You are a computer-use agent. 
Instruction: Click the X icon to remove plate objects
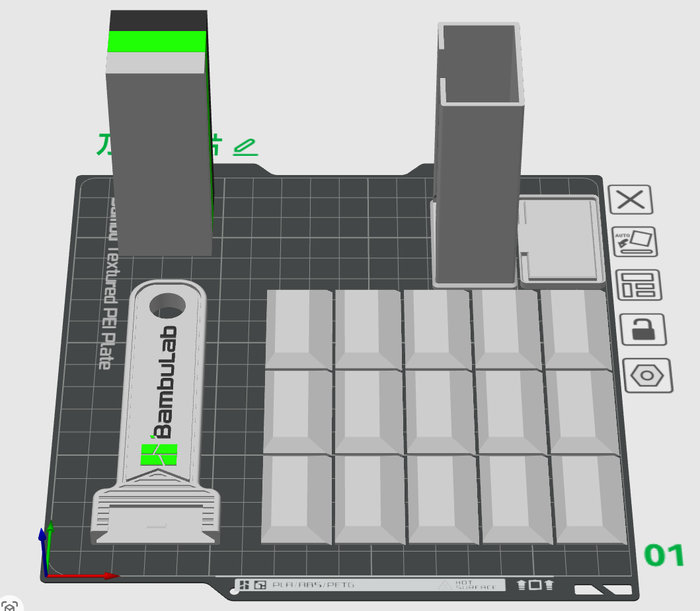pyautogui.click(x=631, y=199)
